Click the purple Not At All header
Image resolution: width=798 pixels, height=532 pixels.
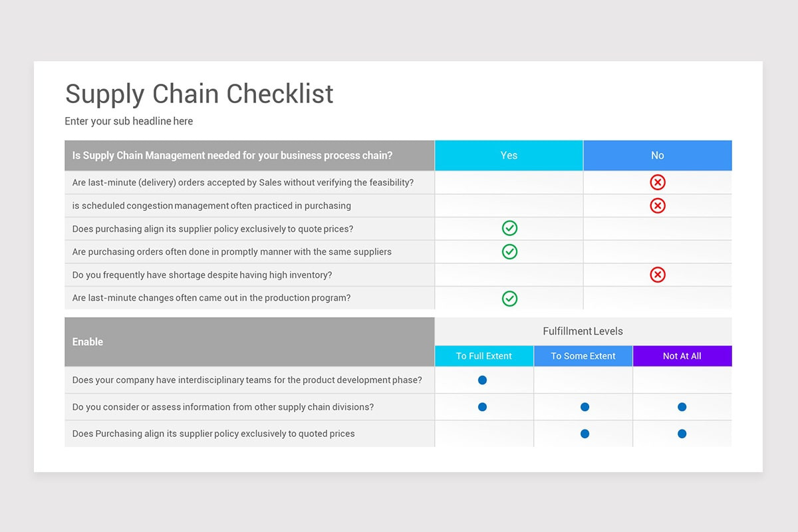pos(682,356)
